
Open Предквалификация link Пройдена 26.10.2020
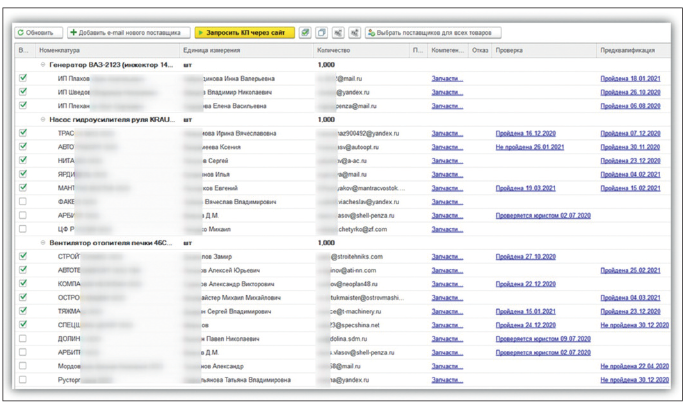[630, 93]
